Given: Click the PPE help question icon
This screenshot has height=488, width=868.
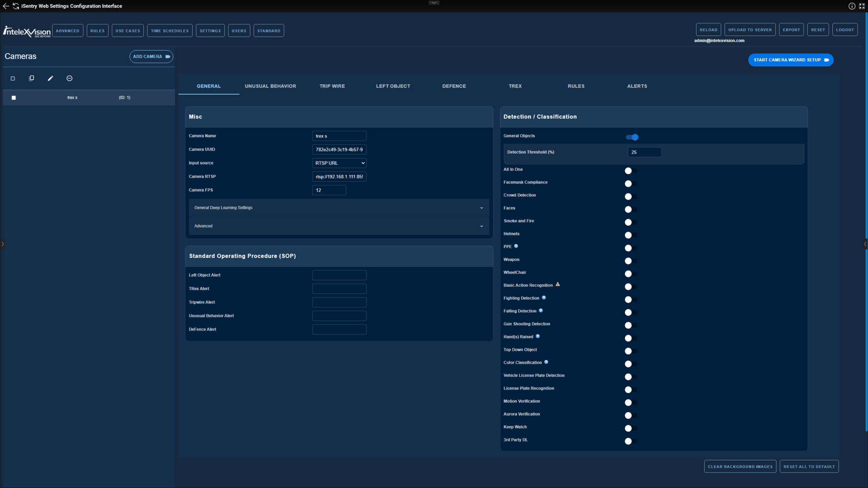Looking at the screenshot, I should tap(516, 246).
